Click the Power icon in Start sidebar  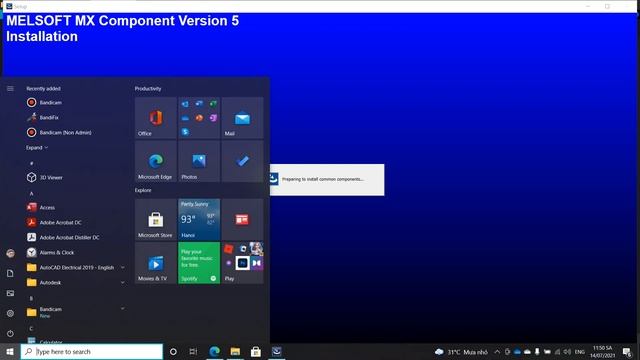pos(10,333)
